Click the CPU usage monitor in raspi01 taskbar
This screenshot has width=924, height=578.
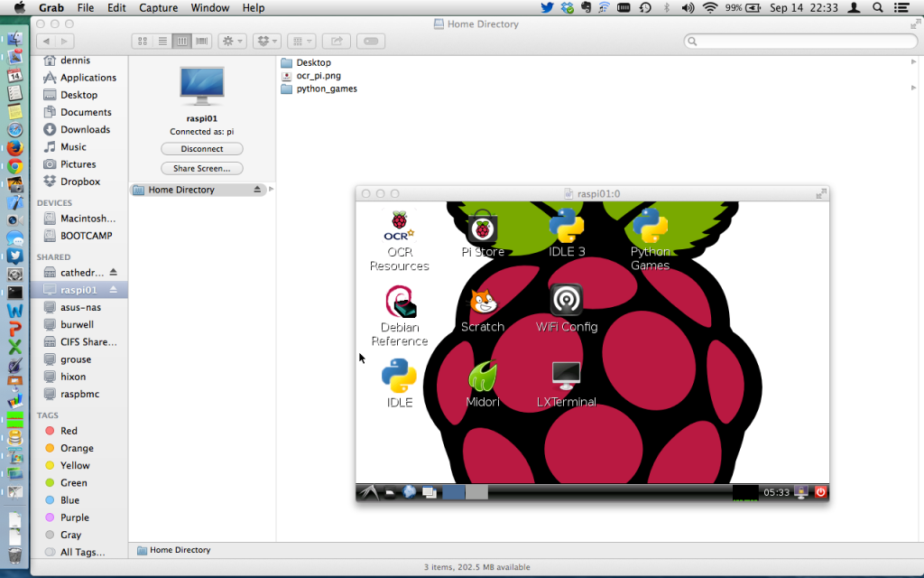pyautogui.click(x=744, y=492)
